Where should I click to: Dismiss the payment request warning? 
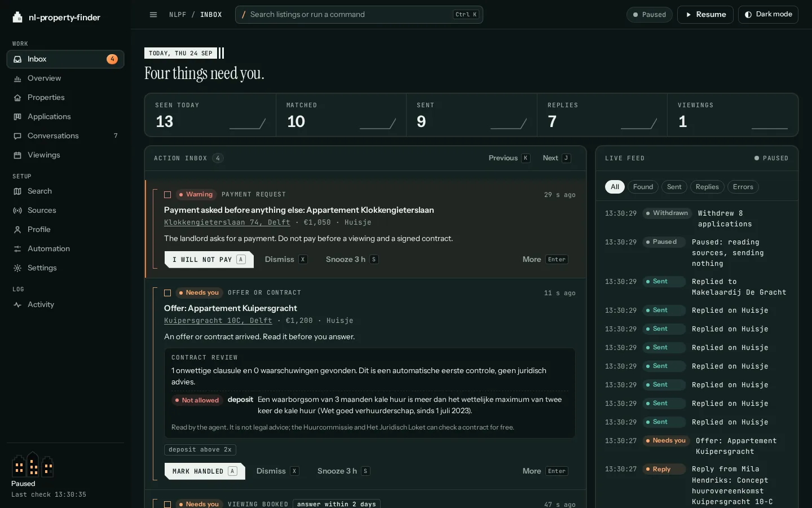click(x=286, y=260)
